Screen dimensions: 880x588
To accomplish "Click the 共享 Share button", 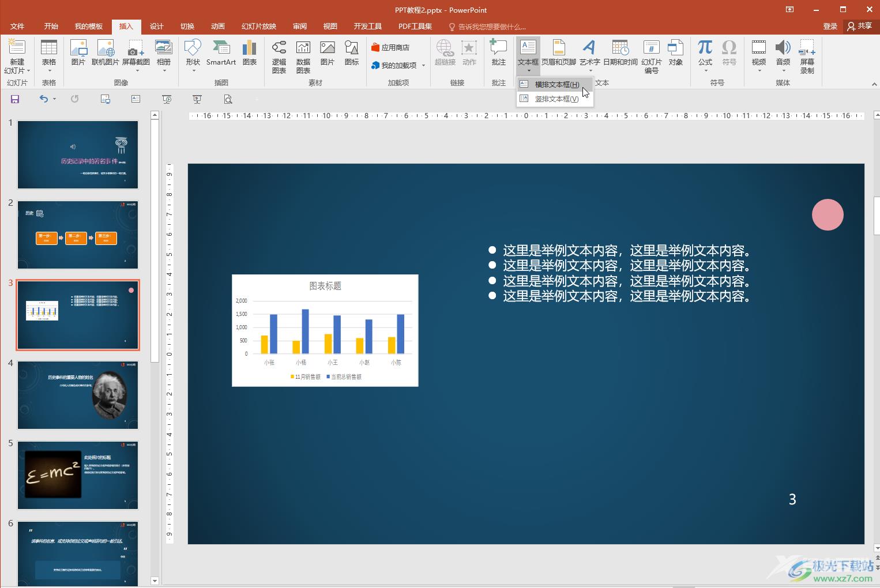I will 860,27.
